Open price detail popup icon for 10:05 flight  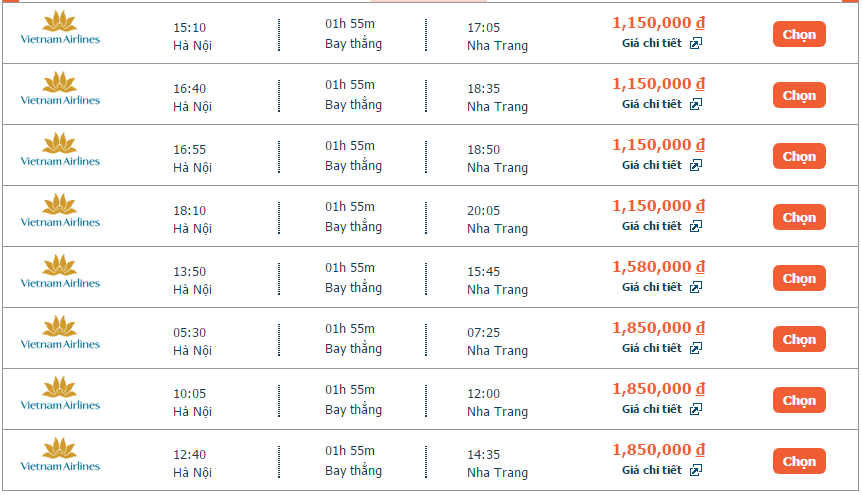point(696,409)
